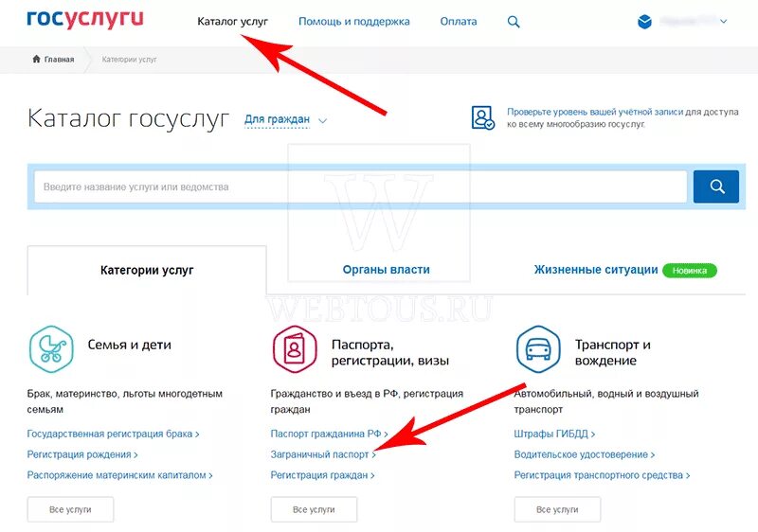Open Государственная регистрация брака link

(113, 434)
